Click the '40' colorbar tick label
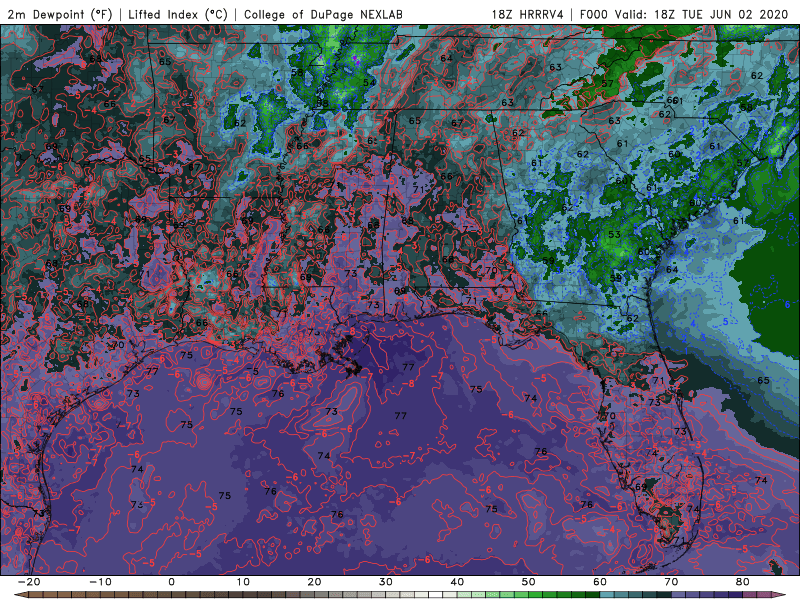 pyautogui.click(x=457, y=582)
